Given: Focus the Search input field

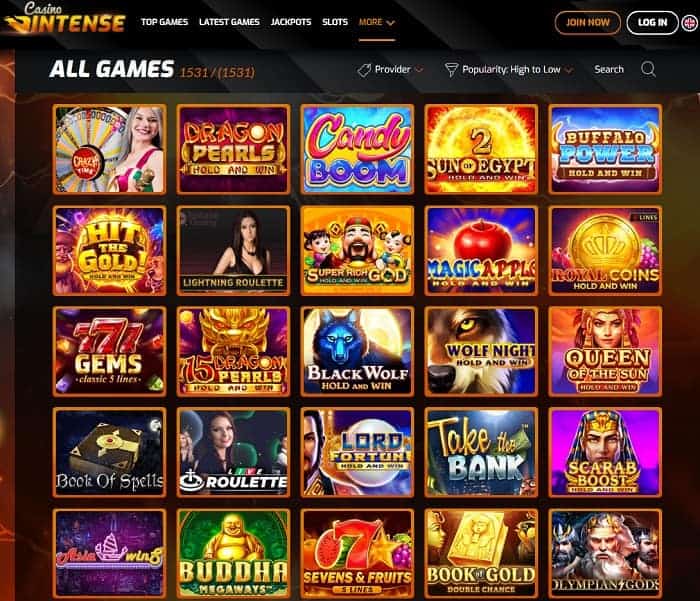Looking at the screenshot, I should point(609,70).
